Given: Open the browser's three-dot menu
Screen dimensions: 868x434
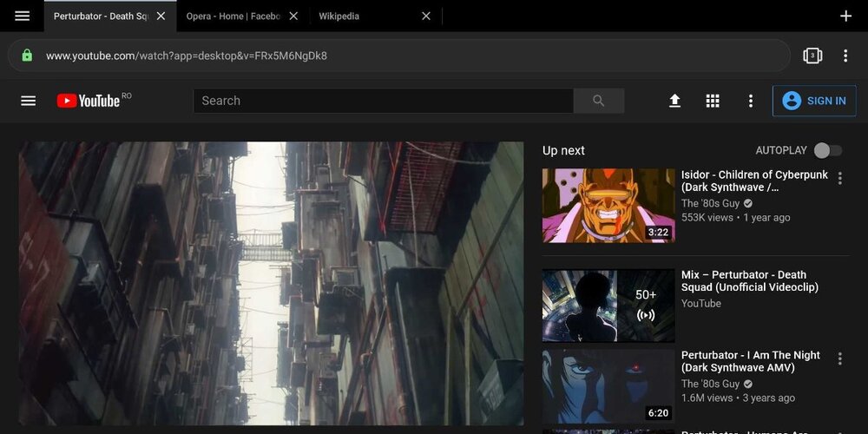Looking at the screenshot, I should [845, 56].
